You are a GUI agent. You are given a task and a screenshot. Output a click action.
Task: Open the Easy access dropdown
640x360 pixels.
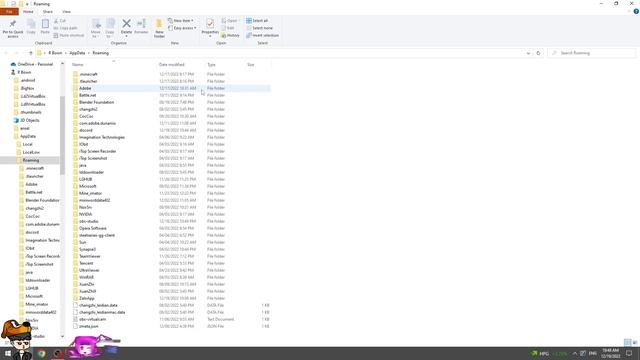coord(182,28)
